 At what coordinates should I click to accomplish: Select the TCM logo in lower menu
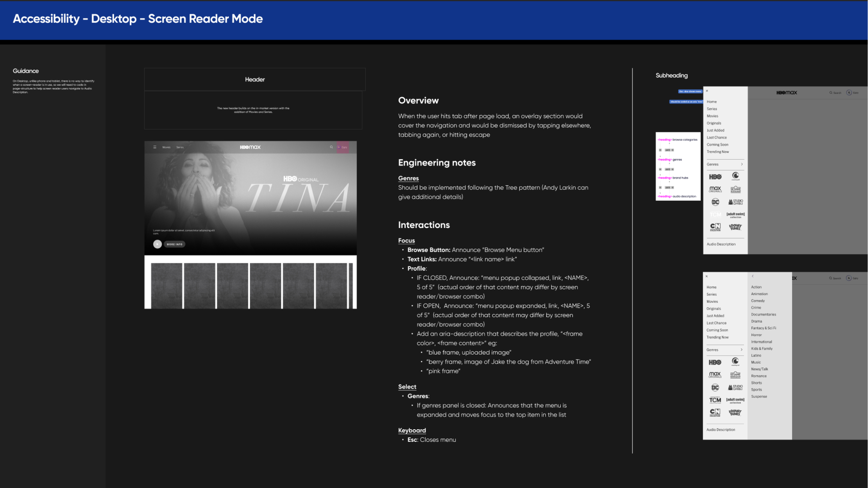715,400
